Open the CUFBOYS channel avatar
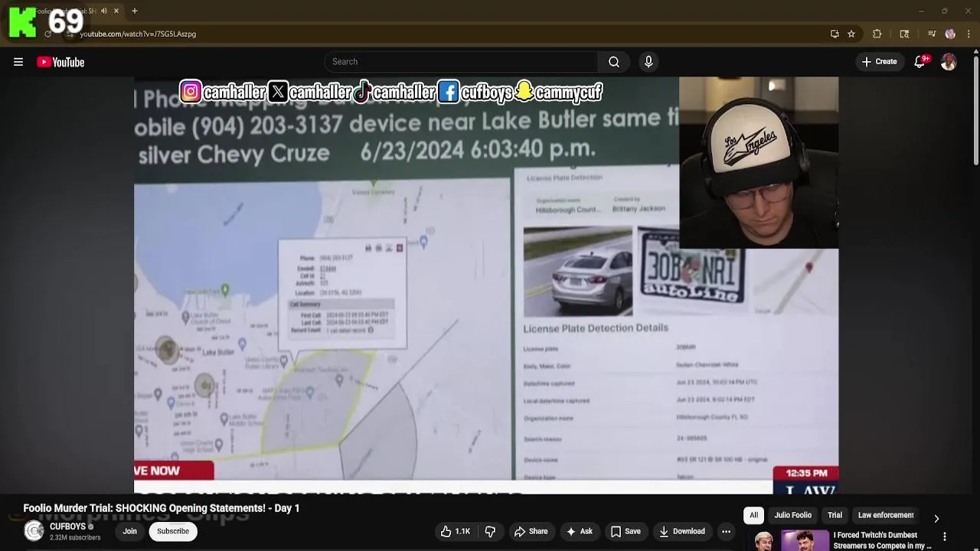Viewport: 980px width, 551px height. pyautogui.click(x=34, y=531)
